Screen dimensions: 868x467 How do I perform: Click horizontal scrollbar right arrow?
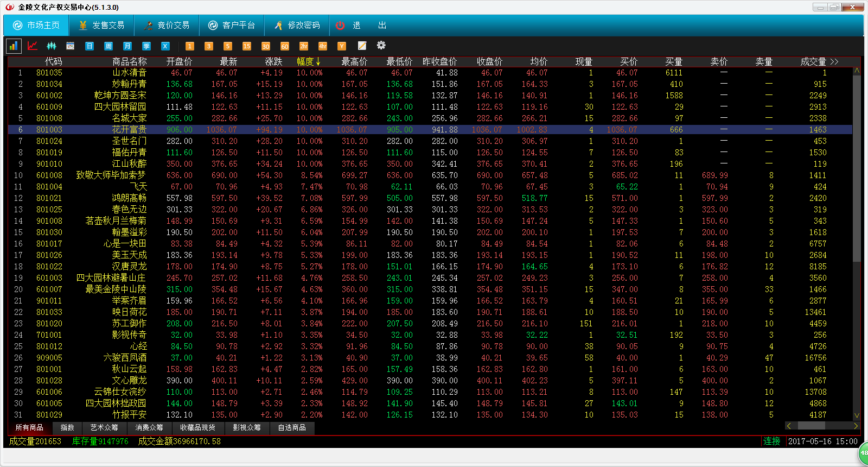click(856, 426)
